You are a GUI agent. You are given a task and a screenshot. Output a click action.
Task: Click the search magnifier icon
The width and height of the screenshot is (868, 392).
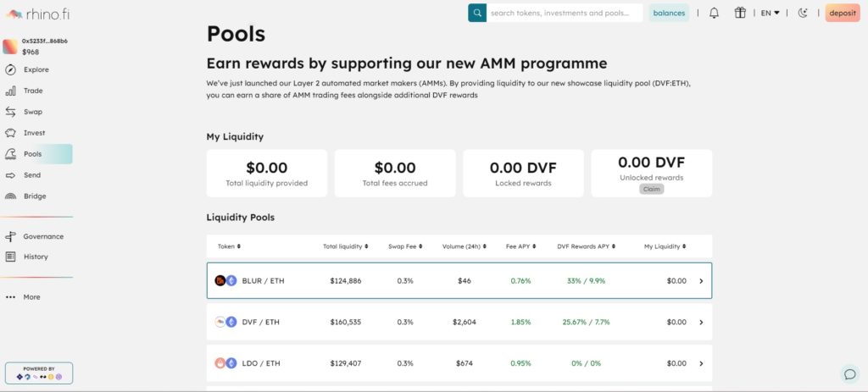pyautogui.click(x=476, y=13)
